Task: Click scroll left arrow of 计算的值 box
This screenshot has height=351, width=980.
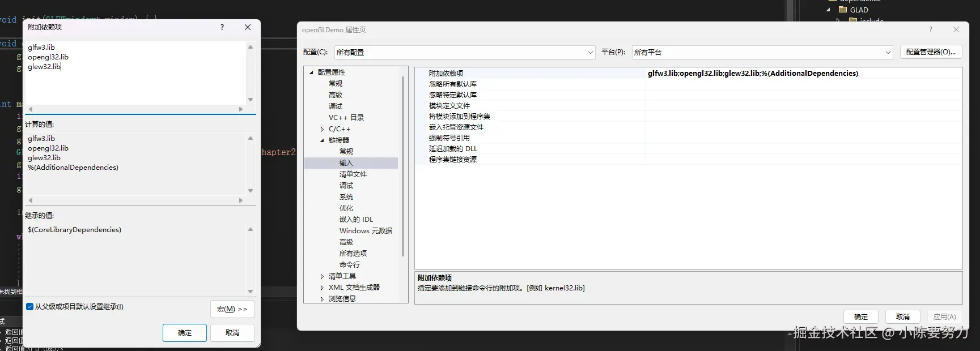Action: pyautogui.click(x=31, y=200)
